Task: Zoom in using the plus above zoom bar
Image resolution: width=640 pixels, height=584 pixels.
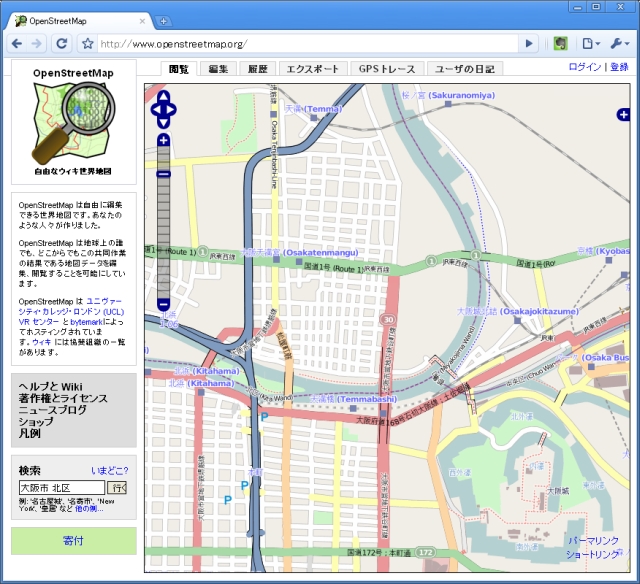Action: (163, 140)
